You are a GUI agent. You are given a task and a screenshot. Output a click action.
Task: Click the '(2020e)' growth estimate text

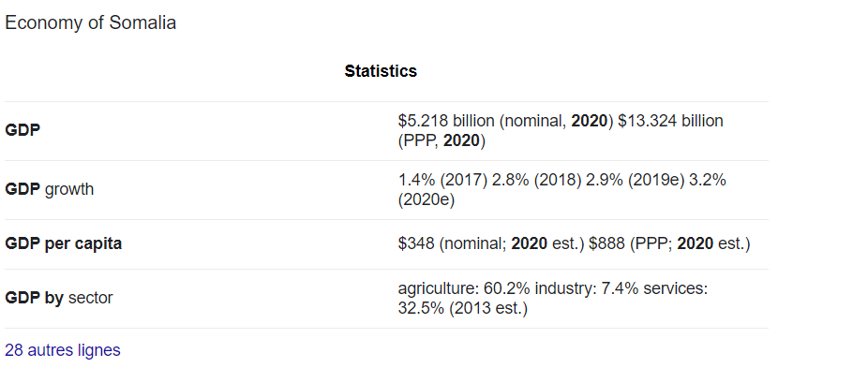[427, 199]
